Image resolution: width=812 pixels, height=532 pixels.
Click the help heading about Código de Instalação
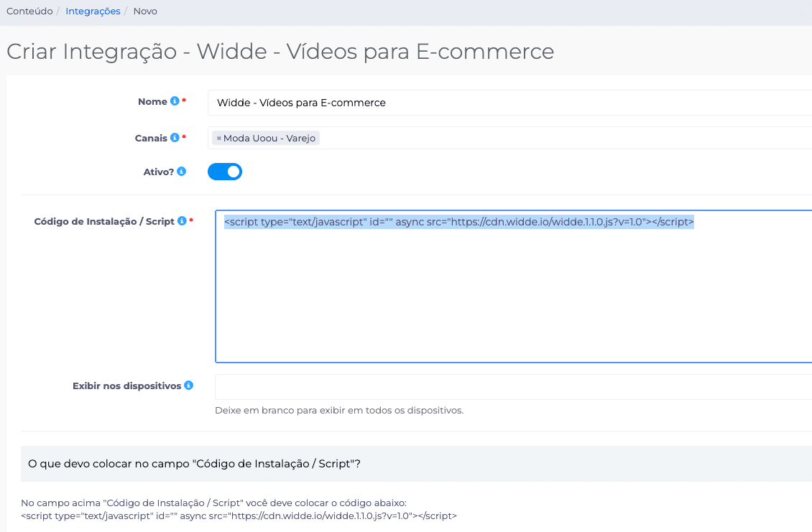(x=194, y=464)
